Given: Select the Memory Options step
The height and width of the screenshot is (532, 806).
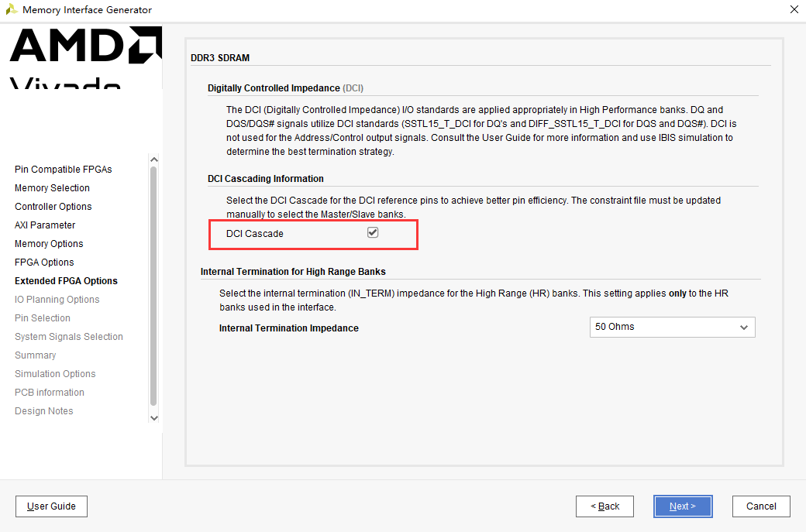Looking at the screenshot, I should tap(49, 243).
